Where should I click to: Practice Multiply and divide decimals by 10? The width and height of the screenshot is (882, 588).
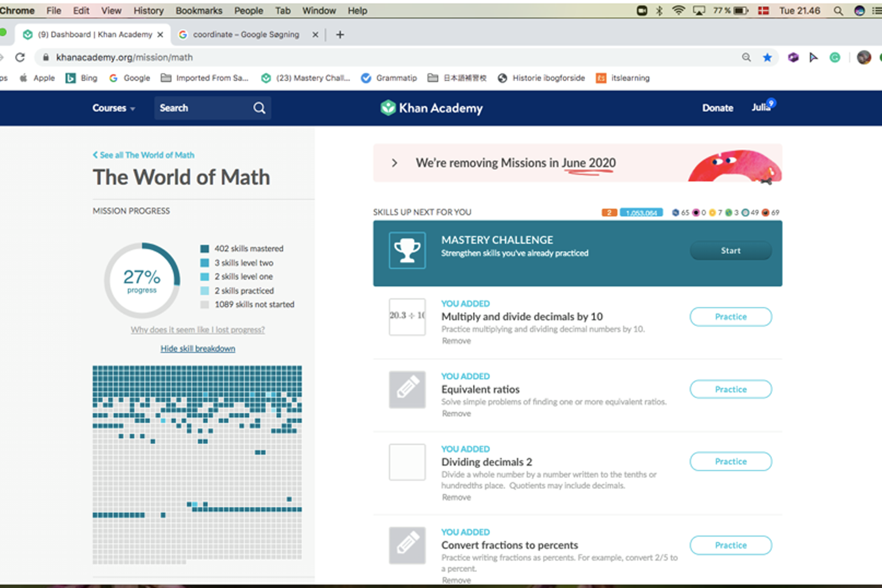731,317
